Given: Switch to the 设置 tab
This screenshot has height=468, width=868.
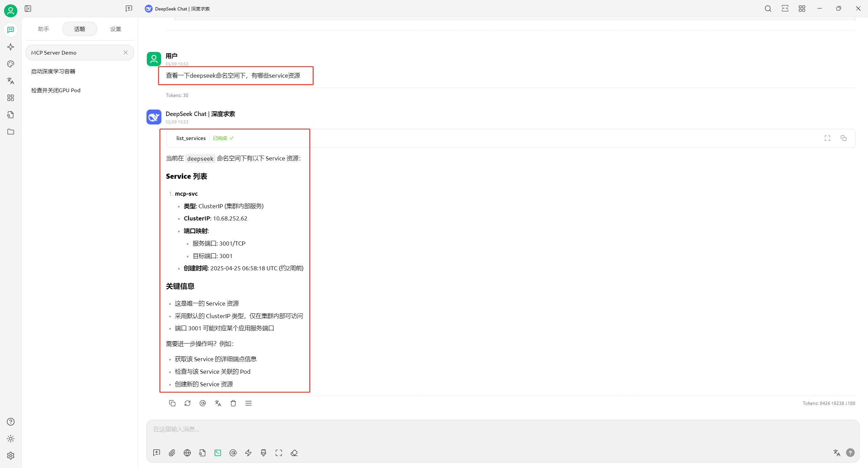Looking at the screenshot, I should click(x=116, y=29).
